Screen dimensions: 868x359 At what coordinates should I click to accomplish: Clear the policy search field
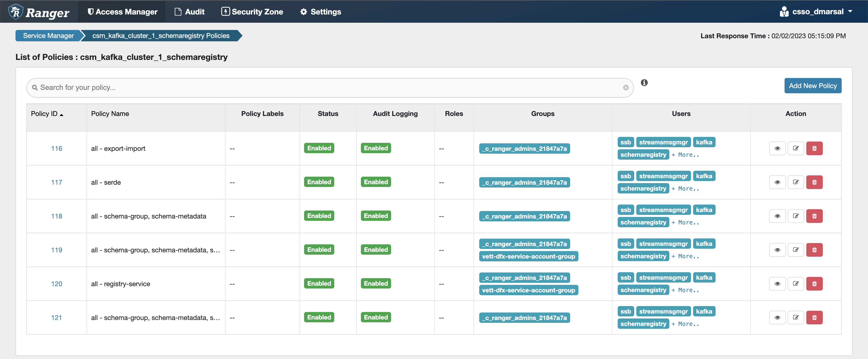point(625,88)
